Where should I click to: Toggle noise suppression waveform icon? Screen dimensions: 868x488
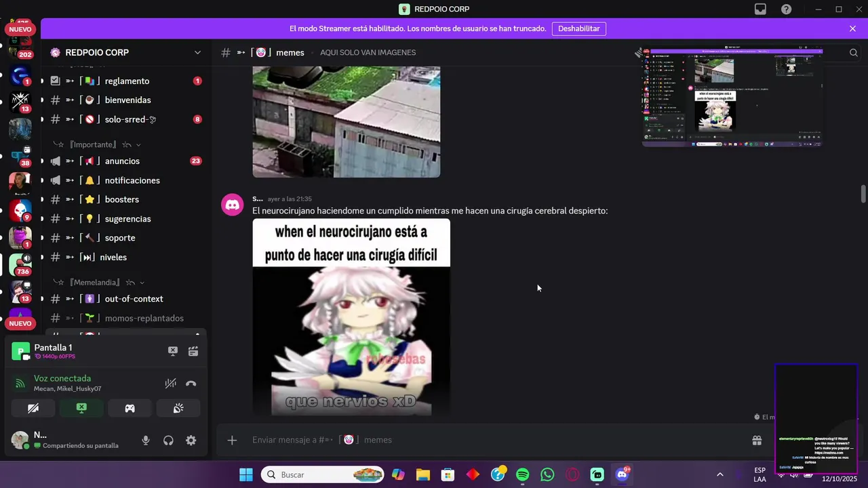point(171,384)
